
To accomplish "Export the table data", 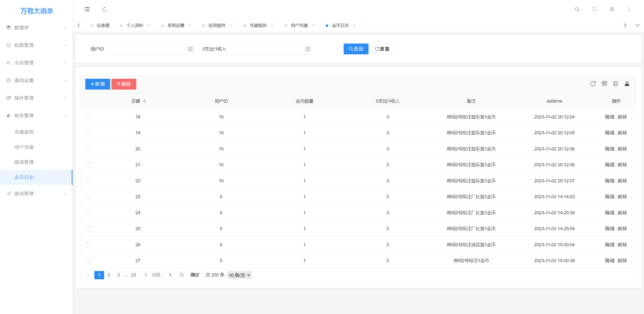I will [x=627, y=84].
